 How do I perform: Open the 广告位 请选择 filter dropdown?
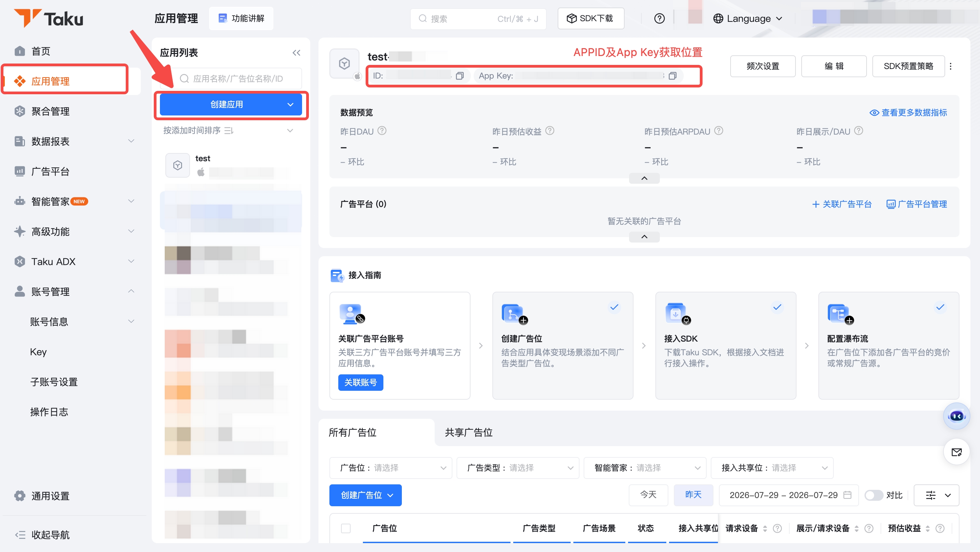pyautogui.click(x=391, y=468)
